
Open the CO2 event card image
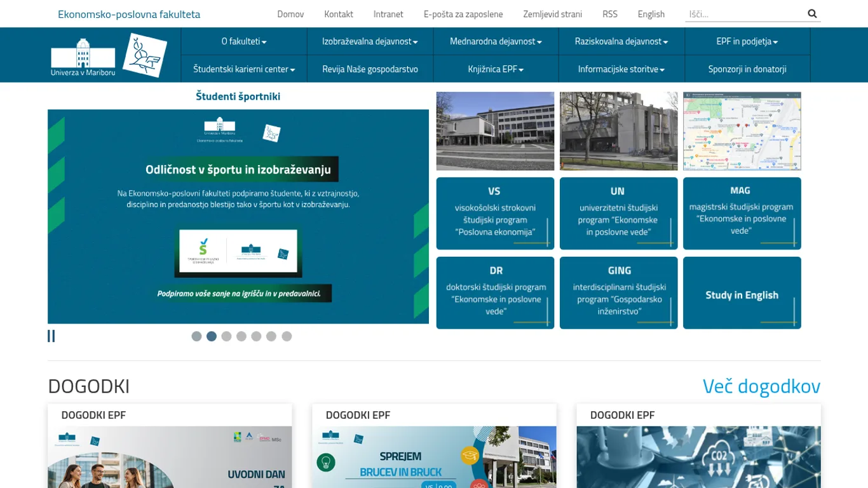pyautogui.click(x=699, y=457)
